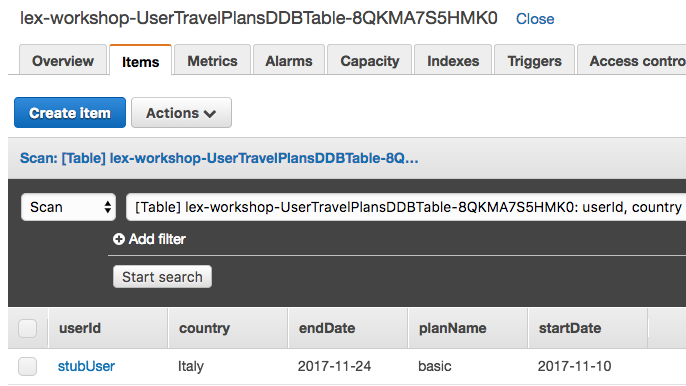Open the Access control tab

632,60
